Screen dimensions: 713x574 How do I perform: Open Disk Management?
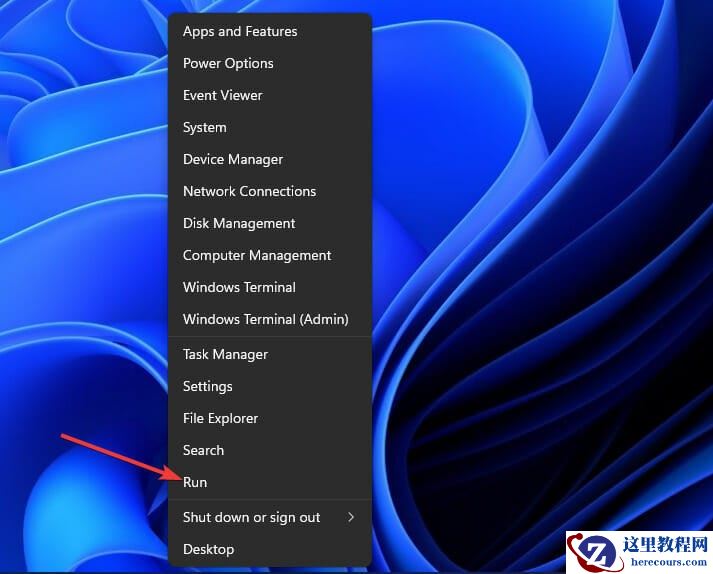(x=270, y=223)
